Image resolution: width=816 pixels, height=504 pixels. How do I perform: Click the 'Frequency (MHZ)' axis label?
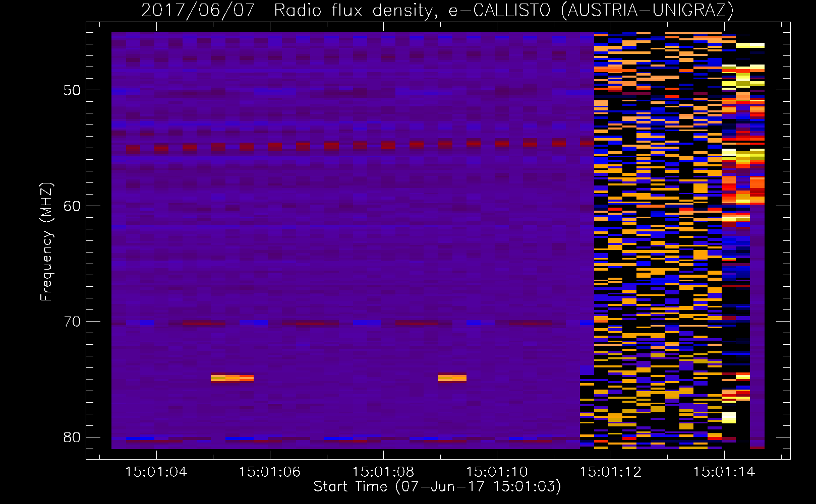click(x=46, y=241)
